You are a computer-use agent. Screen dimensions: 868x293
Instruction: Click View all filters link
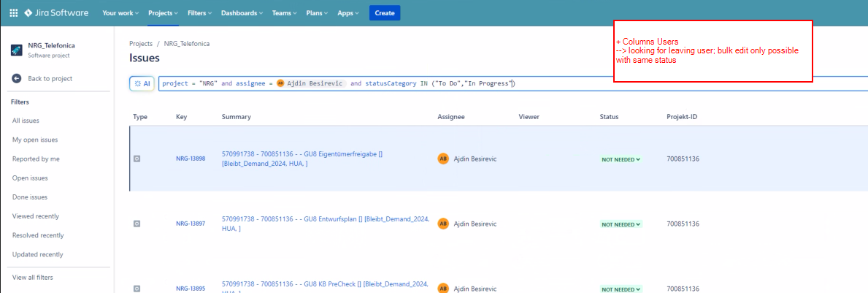[x=33, y=278]
